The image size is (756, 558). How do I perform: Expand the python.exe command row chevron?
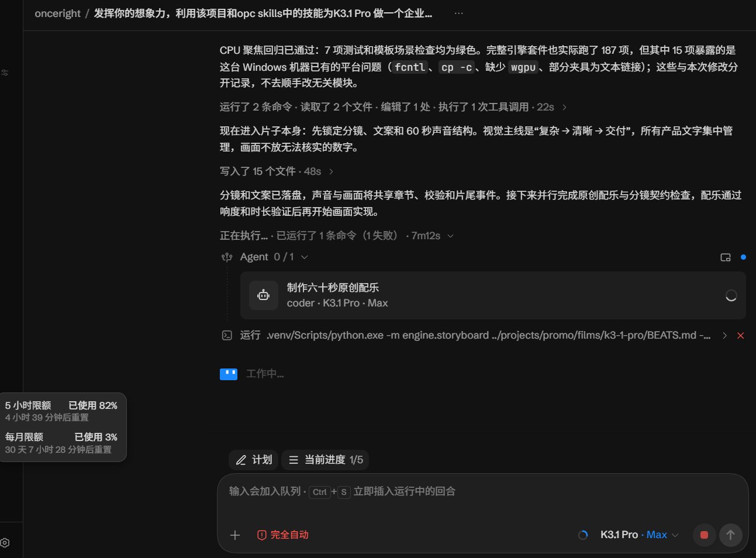pos(724,335)
